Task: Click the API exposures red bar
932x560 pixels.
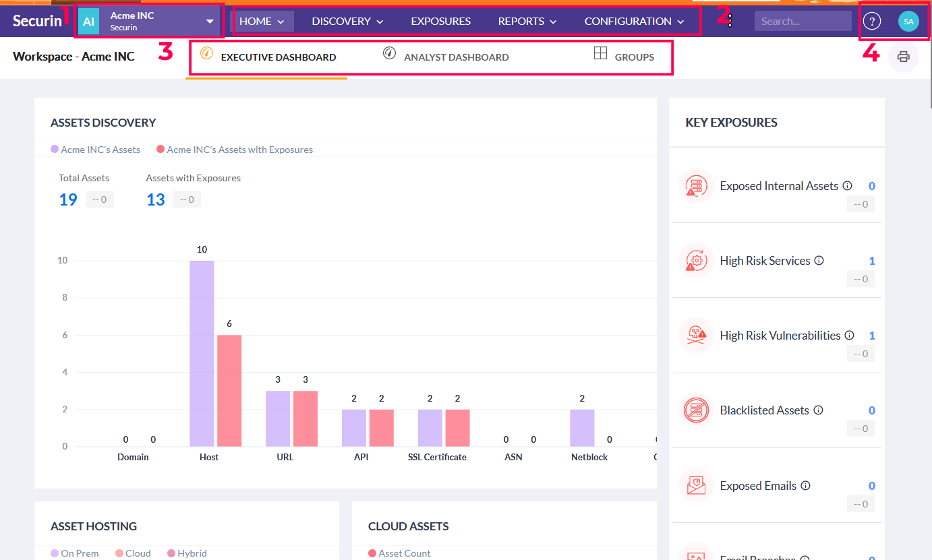Action: 382,427
